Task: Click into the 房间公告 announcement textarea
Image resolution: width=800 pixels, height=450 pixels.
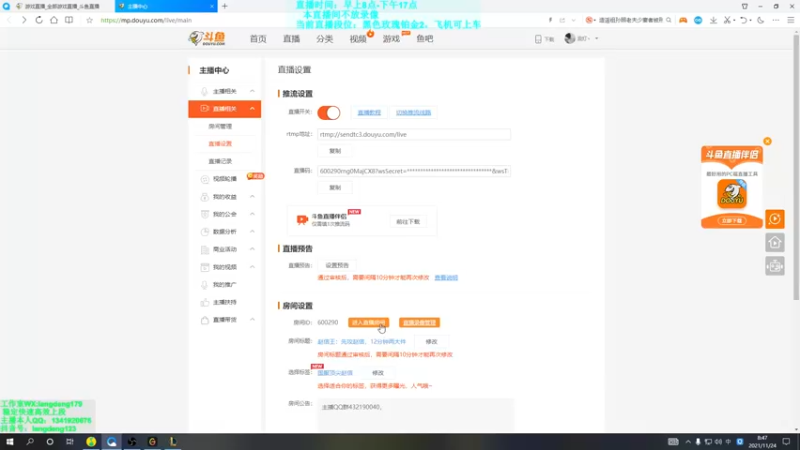Action: coord(415,416)
